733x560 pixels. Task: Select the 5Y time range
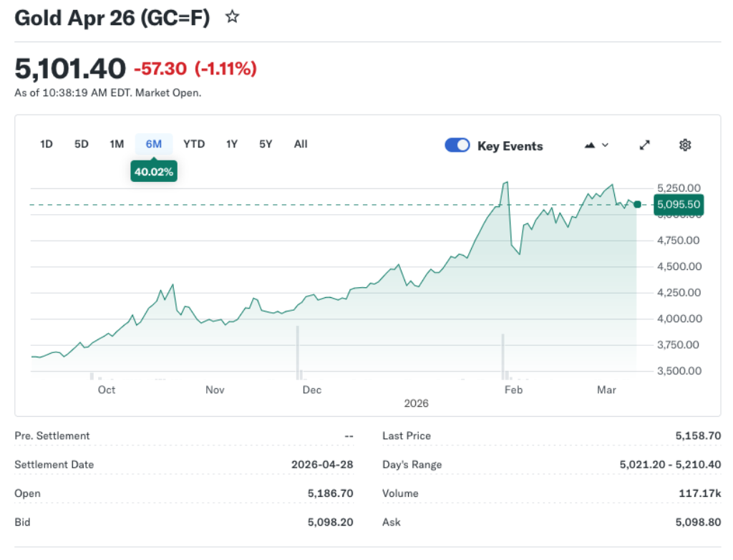(265, 144)
